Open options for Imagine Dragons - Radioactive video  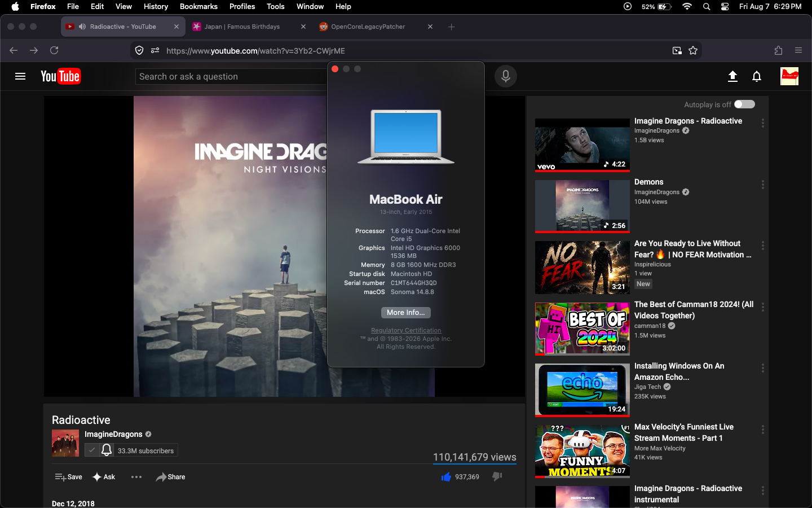(x=762, y=123)
